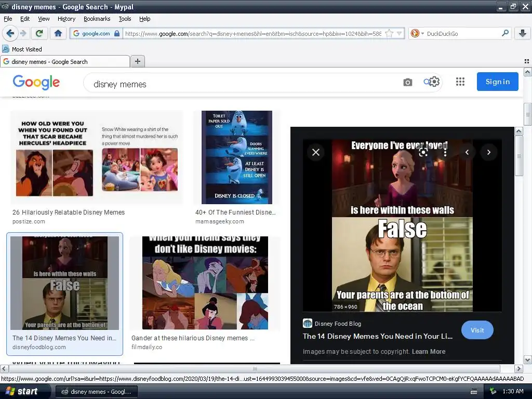Open the Learn More copyright link

[x=429, y=352]
